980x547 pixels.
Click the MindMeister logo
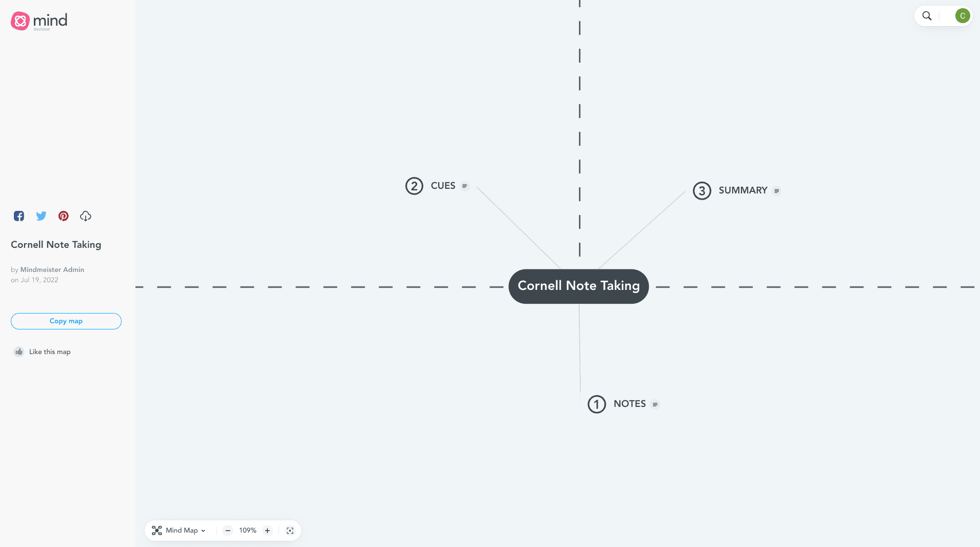click(x=39, y=21)
